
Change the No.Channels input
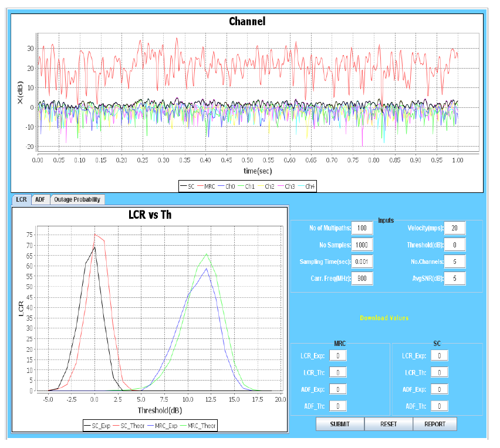(x=454, y=262)
